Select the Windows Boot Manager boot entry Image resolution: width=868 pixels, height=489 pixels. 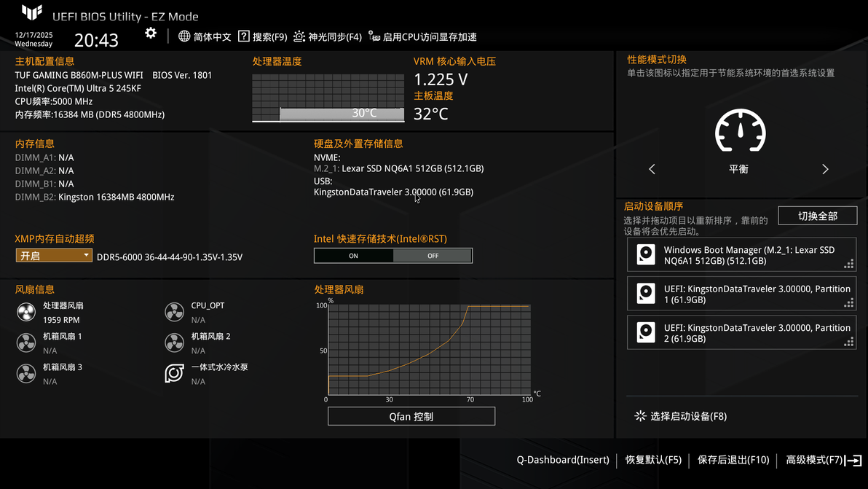coord(742,255)
